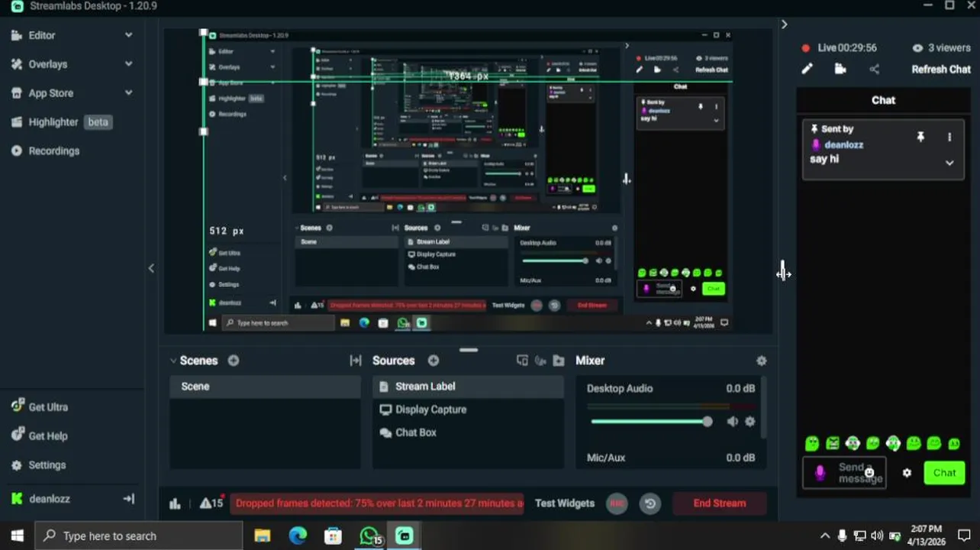The height and width of the screenshot is (550, 980).
Task: Collapse the chat panel arrow
Action: [784, 24]
